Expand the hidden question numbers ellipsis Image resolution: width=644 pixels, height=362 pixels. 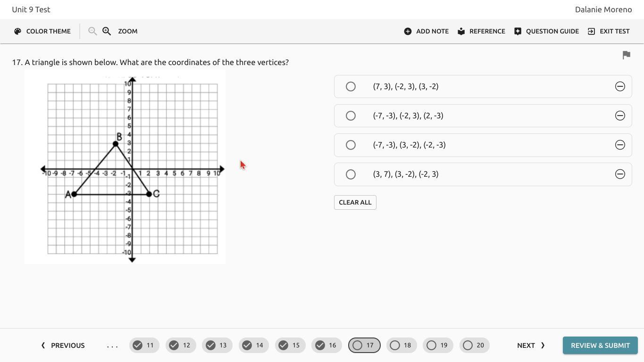pyautogui.click(x=112, y=346)
